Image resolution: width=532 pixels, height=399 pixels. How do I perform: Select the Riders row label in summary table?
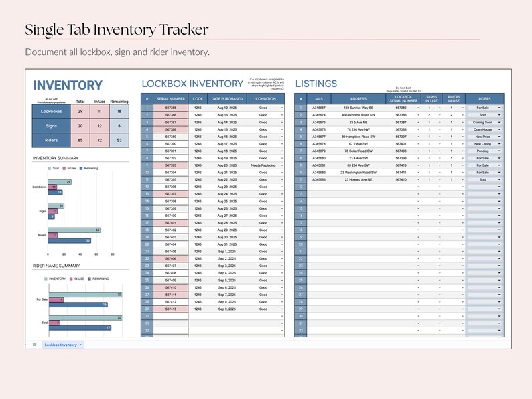[x=51, y=140]
